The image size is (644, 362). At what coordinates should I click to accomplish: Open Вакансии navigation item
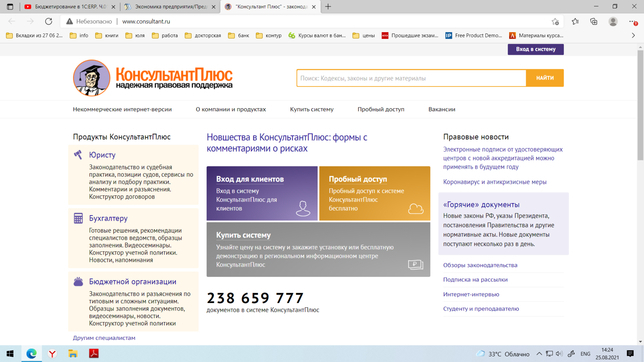click(x=442, y=109)
